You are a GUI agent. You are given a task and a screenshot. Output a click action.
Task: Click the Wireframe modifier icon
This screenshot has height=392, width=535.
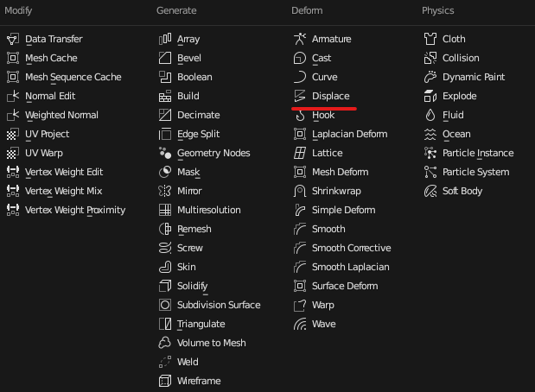(165, 381)
